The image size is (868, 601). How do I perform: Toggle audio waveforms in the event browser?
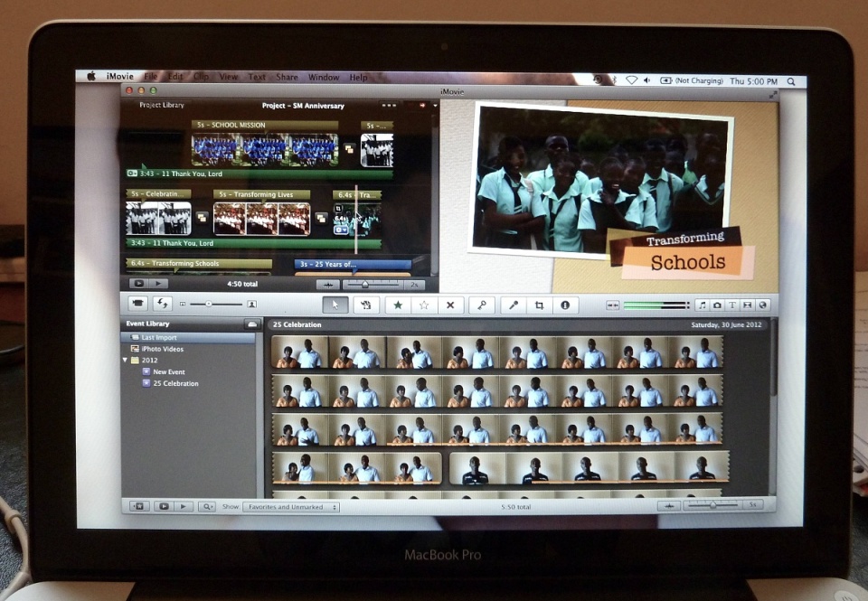[669, 506]
